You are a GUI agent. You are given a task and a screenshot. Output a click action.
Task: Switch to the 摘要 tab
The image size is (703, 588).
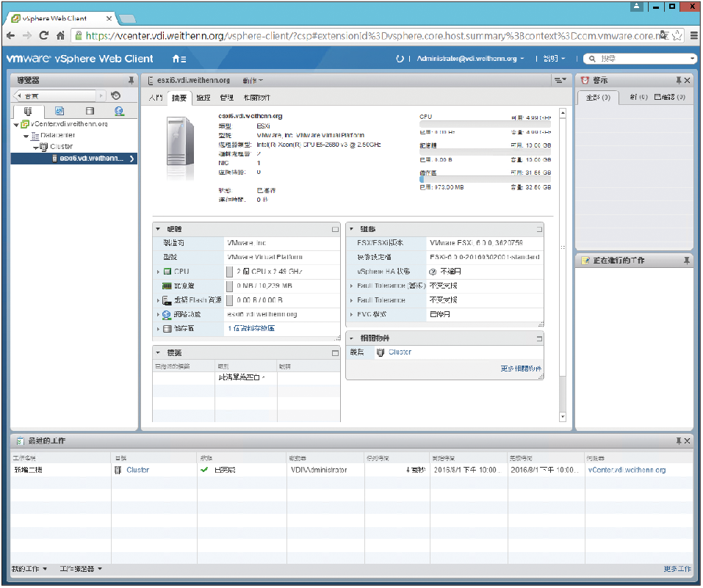coord(179,98)
